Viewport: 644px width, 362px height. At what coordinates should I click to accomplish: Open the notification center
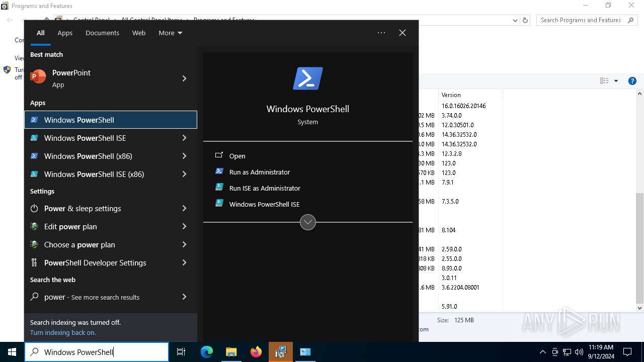[627, 352]
